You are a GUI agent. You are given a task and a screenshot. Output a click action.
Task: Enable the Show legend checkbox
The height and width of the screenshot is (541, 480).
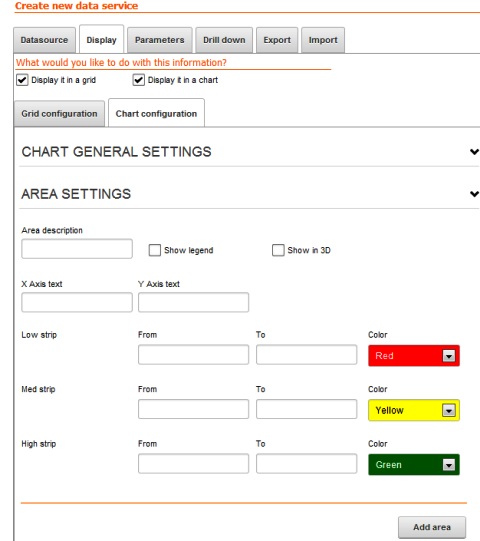click(155, 250)
